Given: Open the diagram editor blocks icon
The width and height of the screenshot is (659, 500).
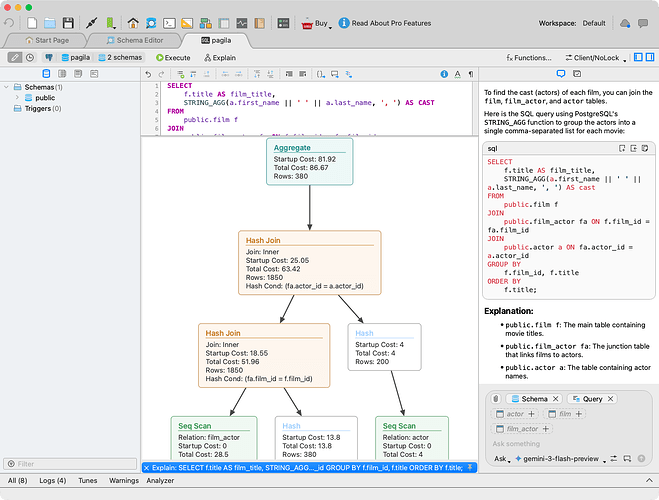Looking at the screenshot, I should click(206, 23).
